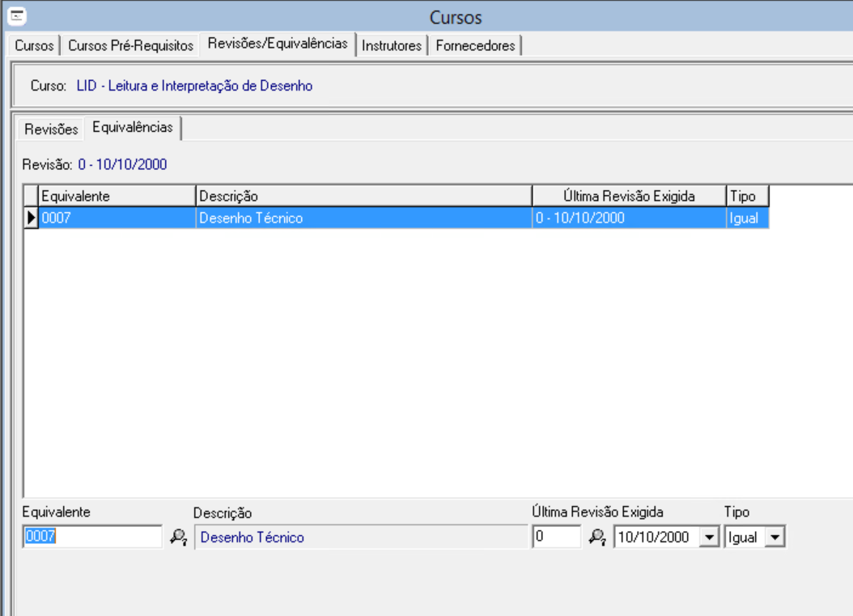The image size is (853, 616).
Task: Click the revision number field showing 0
Action: click(556, 537)
